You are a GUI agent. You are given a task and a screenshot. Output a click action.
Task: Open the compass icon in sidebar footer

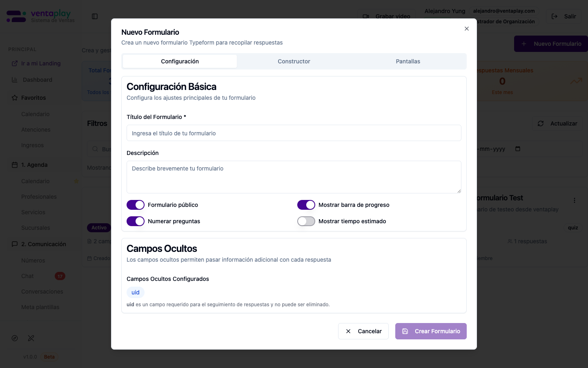[x=15, y=338]
